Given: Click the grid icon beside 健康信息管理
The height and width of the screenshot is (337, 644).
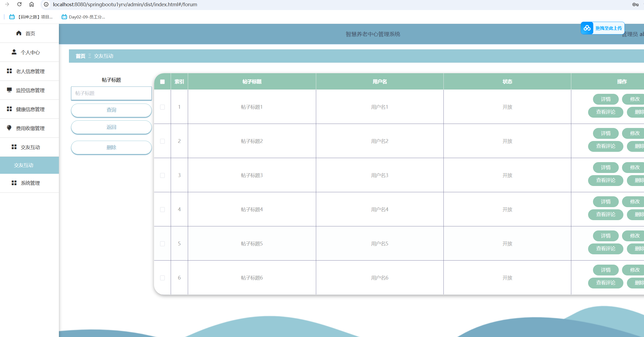Looking at the screenshot, I should click(9, 109).
